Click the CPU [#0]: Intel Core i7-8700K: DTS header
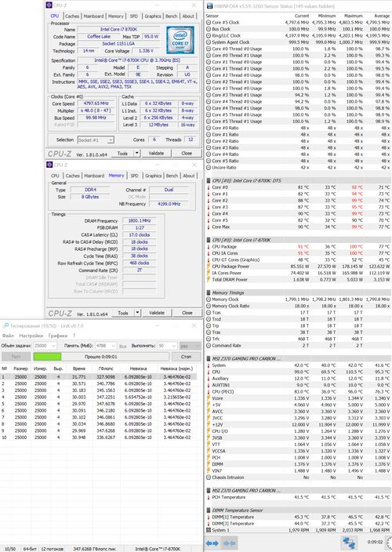This screenshot has width=392, height=552. (299, 180)
